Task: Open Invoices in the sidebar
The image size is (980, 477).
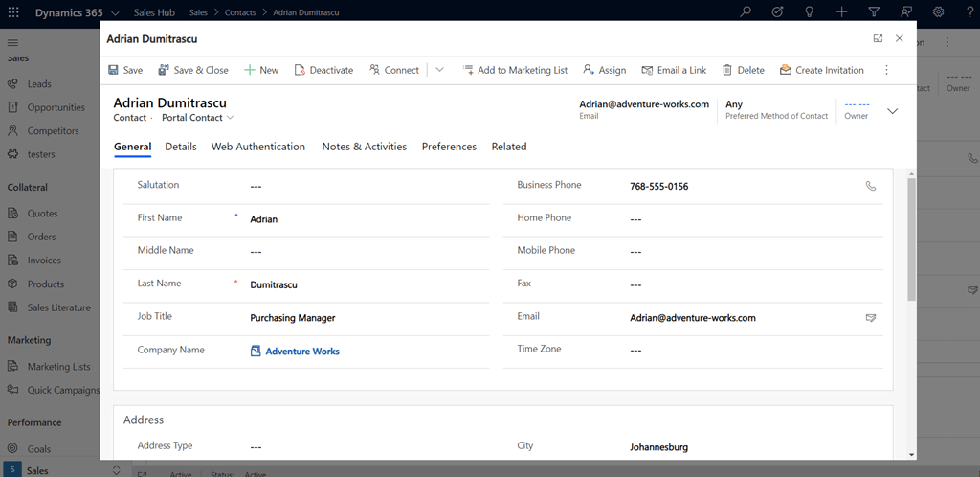Action: click(44, 261)
